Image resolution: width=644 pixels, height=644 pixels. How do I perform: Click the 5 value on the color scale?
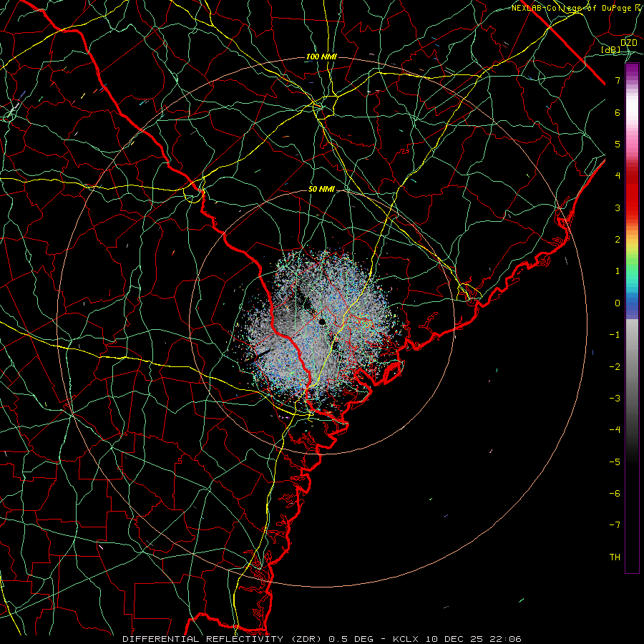[x=618, y=144]
